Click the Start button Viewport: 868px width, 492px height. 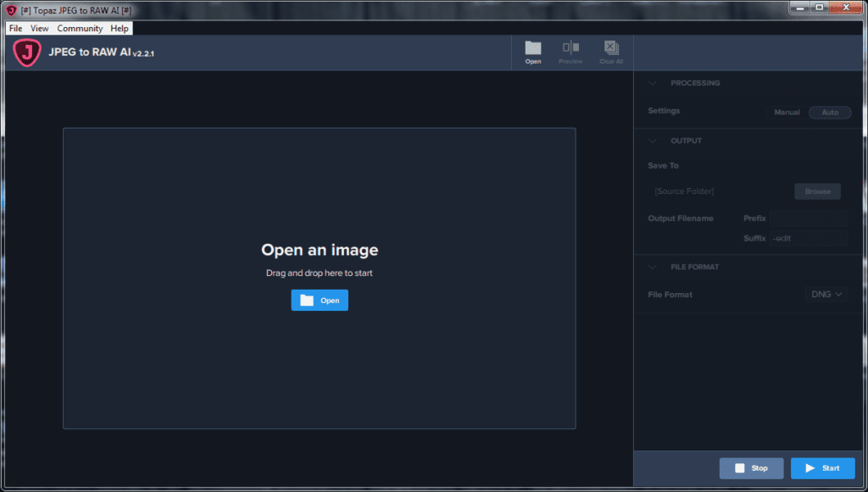tap(822, 468)
